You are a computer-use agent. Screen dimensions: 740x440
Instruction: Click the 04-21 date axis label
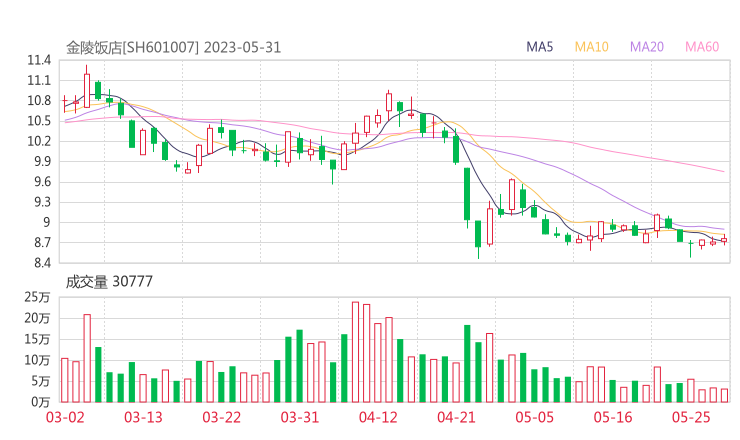[456, 417]
